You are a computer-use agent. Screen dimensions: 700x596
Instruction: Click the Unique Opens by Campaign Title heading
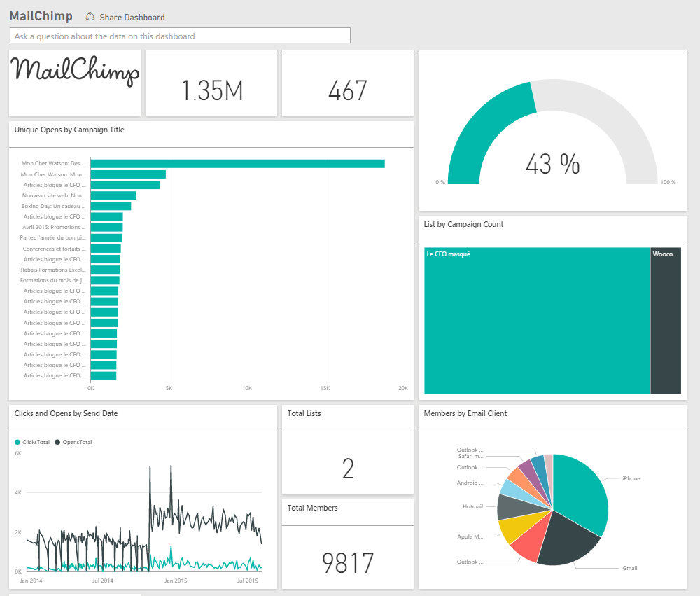click(69, 130)
